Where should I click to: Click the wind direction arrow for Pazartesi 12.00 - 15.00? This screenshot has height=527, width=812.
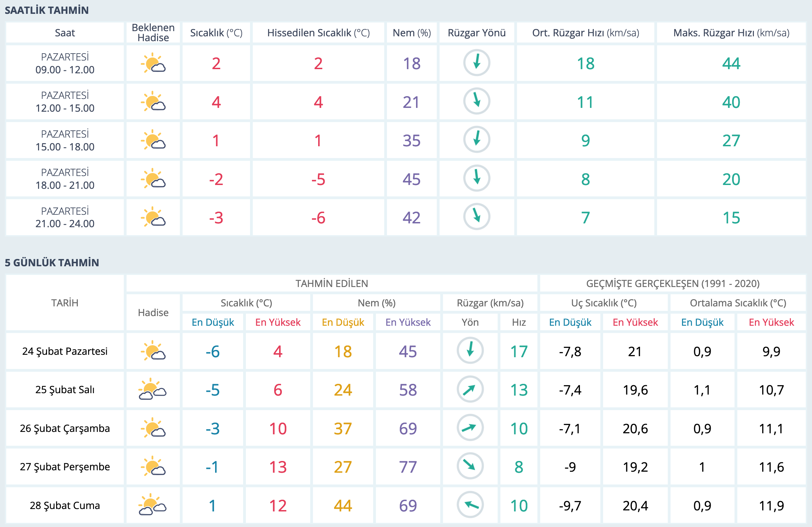477,101
